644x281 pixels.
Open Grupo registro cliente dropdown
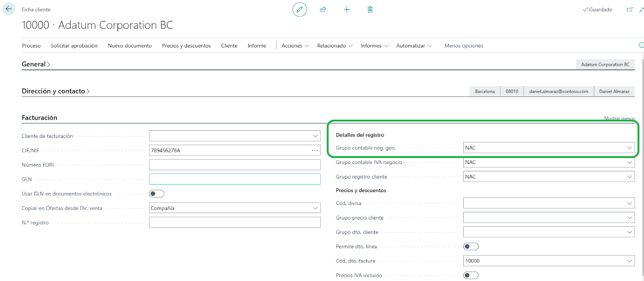[x=630, y=177]
